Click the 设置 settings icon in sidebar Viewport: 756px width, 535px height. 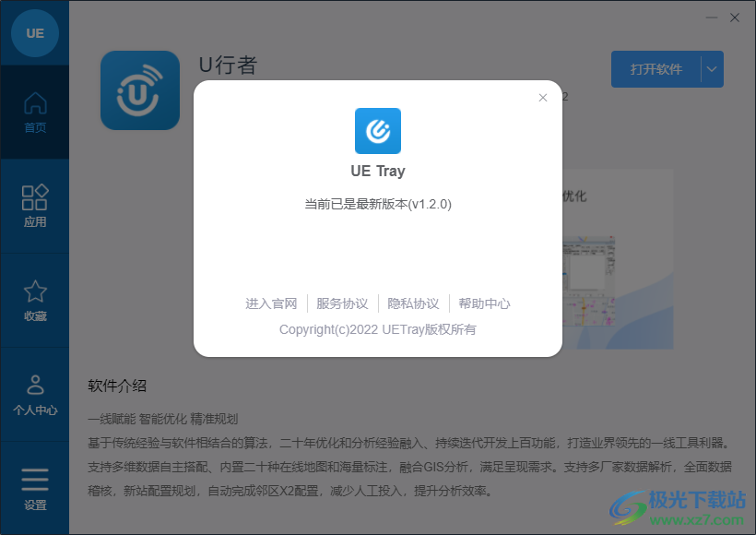click(35, 481)
